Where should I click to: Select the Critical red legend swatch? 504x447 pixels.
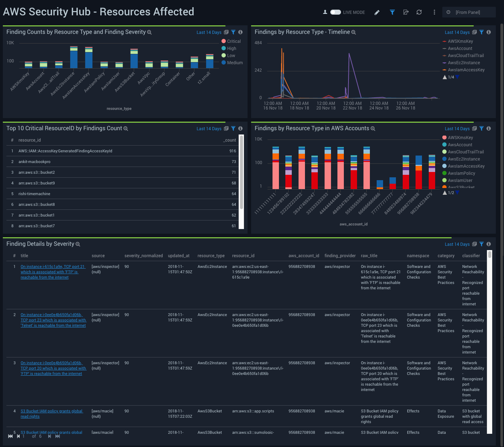point(224,41)
